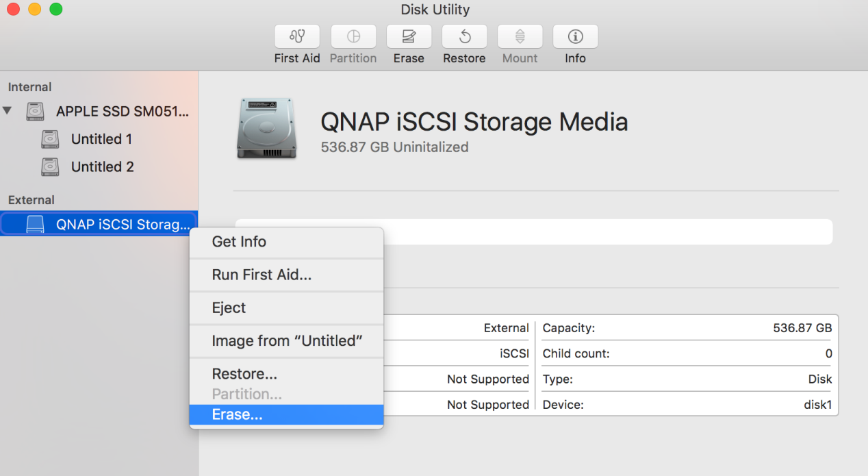Click the large QNAP hard drive image
Image resolution: width=868 pixels, height=476 pixels.
(x=267, y=129)
